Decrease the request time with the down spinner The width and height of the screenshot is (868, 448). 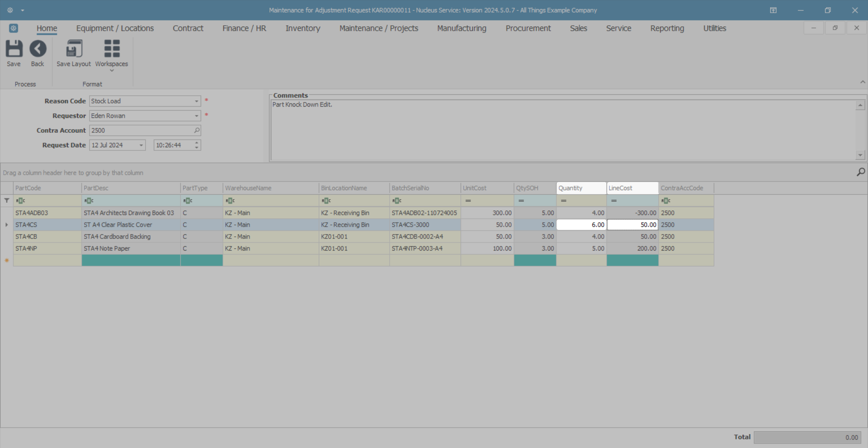point(197,148)
